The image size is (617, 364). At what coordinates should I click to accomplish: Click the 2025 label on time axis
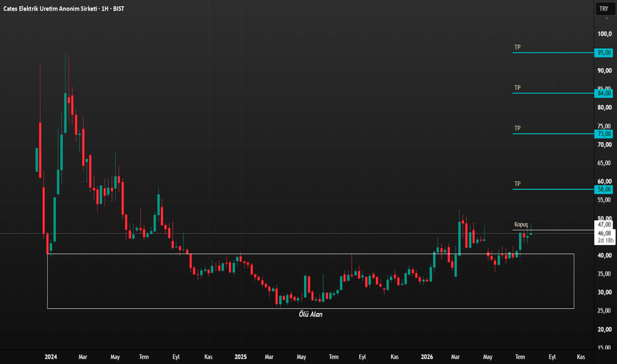[x=240, y=357]
